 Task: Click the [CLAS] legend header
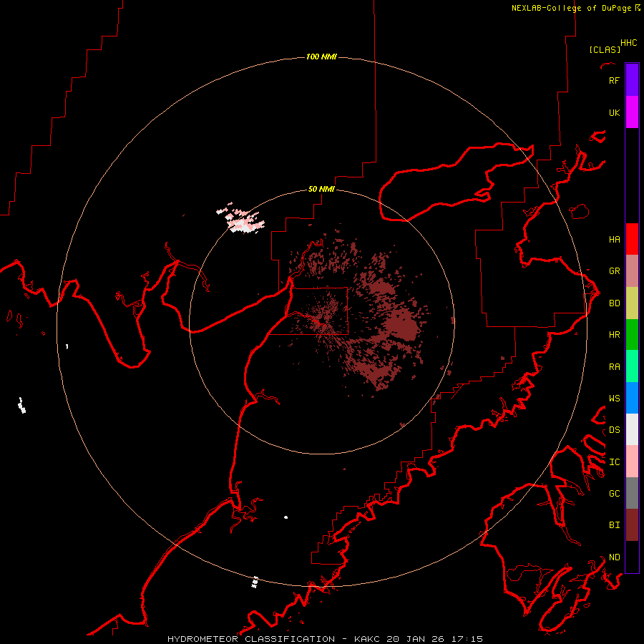[x=605, y=49]
